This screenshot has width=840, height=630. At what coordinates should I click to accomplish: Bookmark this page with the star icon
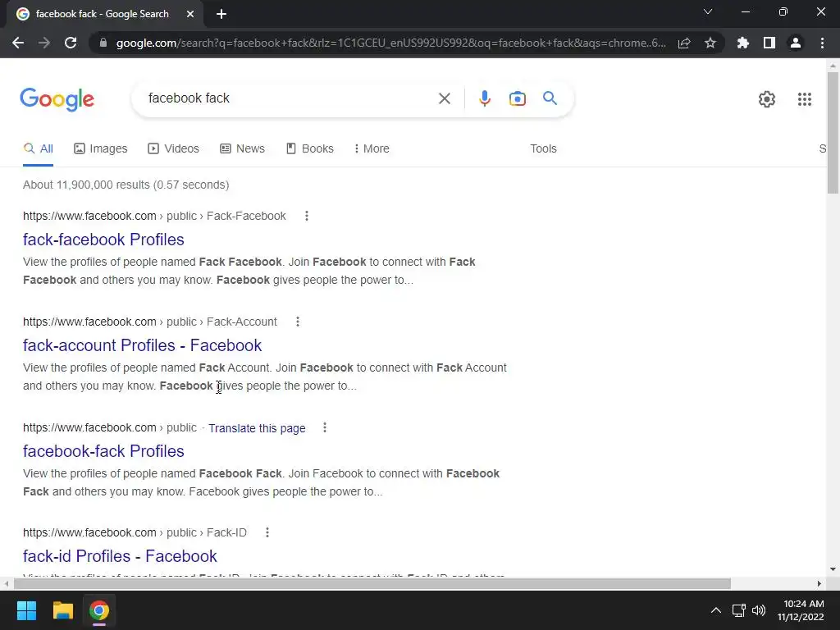pyautogui.click(x=710, y=43)
